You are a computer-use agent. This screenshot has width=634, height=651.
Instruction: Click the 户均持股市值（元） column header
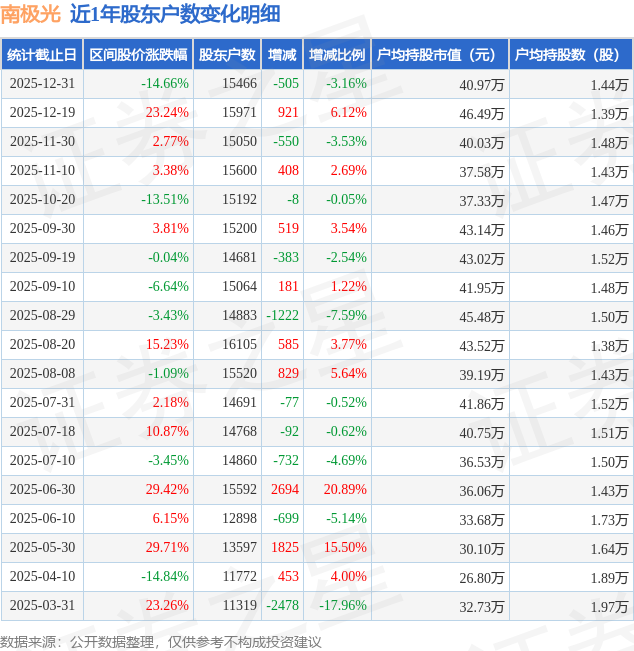pyautogui.click(x=439, y=55)
